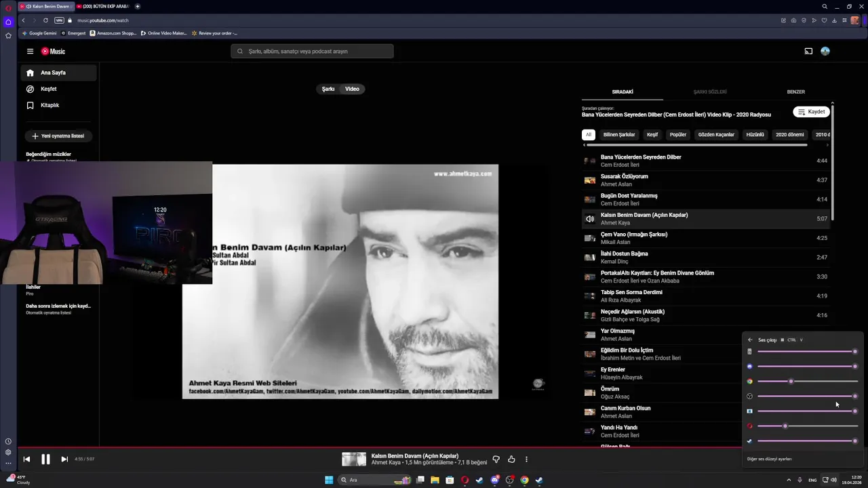868x488 pixels.
Task: Select Keşif filter chip
Action: click(652, 134)
